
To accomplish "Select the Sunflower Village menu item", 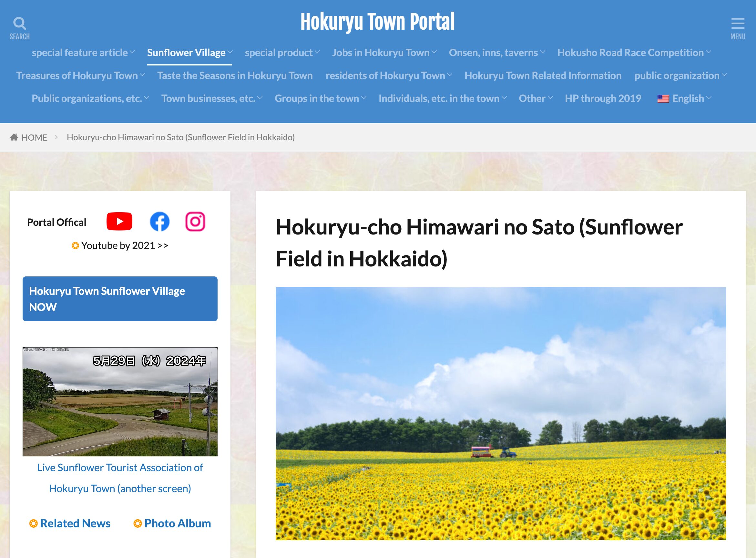I will pyautogui.click(x=186, y=53).
